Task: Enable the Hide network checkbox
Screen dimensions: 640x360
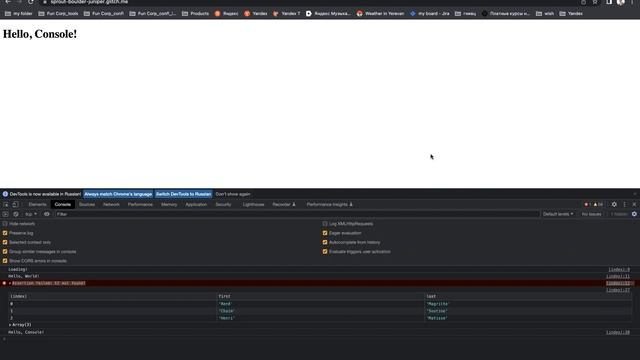Action: tap(5, 224)
